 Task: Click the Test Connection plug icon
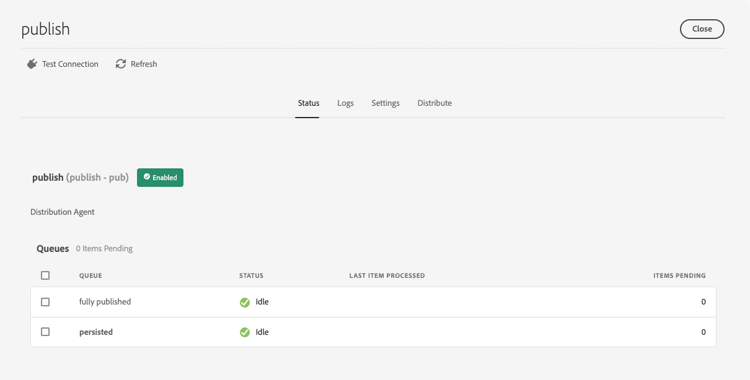tap(32, 64)
